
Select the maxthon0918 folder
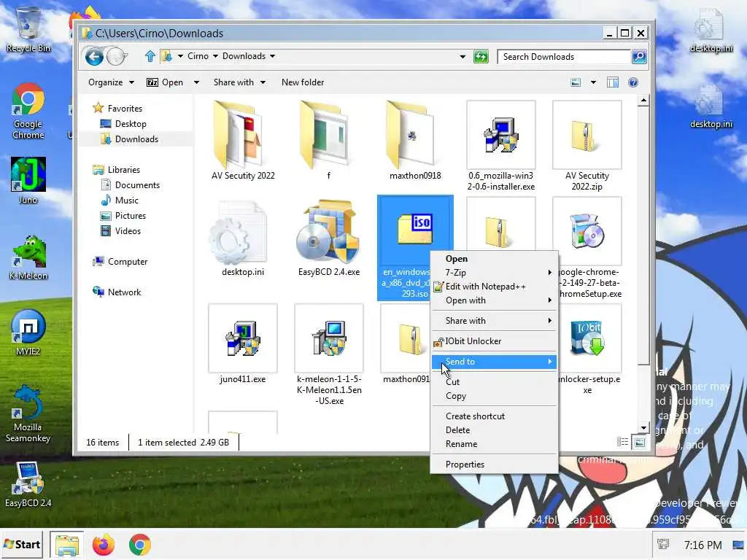click(x=415, y=141)
